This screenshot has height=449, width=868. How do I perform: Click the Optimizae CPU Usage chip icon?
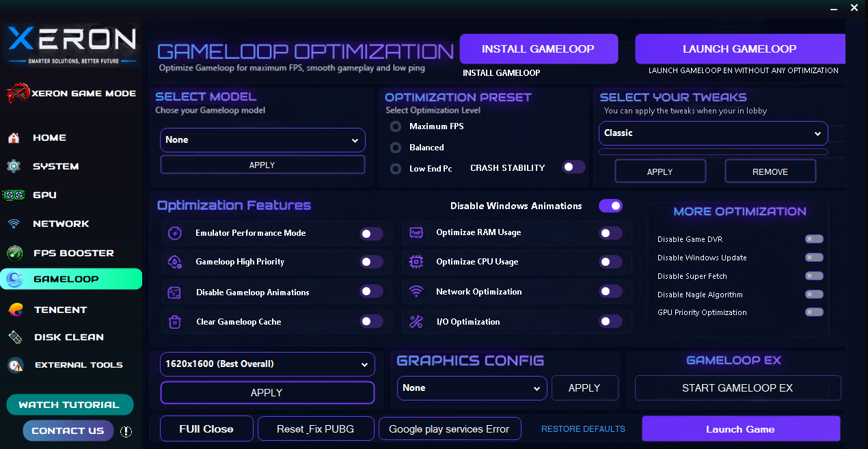[416, 262]
